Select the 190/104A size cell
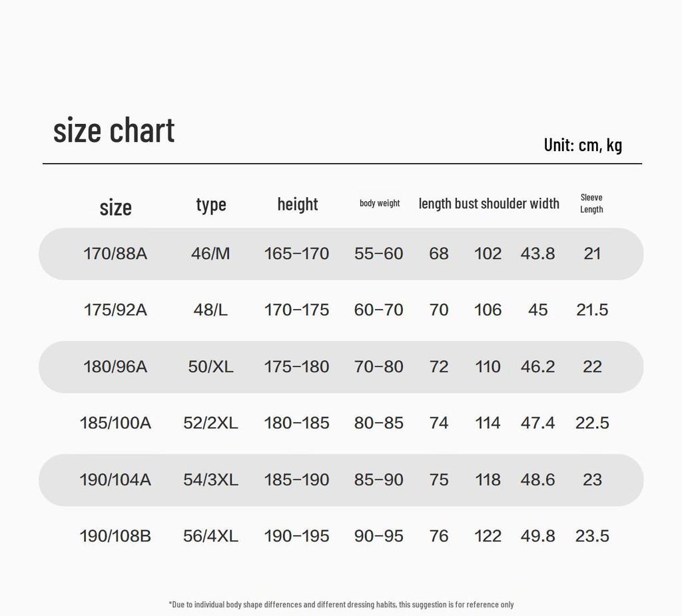The height and width of the screenshot is (616, 682). coord(115,480)
